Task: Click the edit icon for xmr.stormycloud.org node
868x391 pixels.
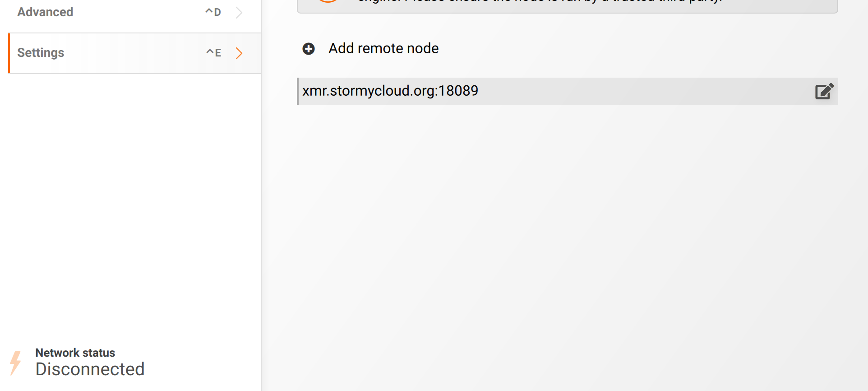Action: (824, 92)
